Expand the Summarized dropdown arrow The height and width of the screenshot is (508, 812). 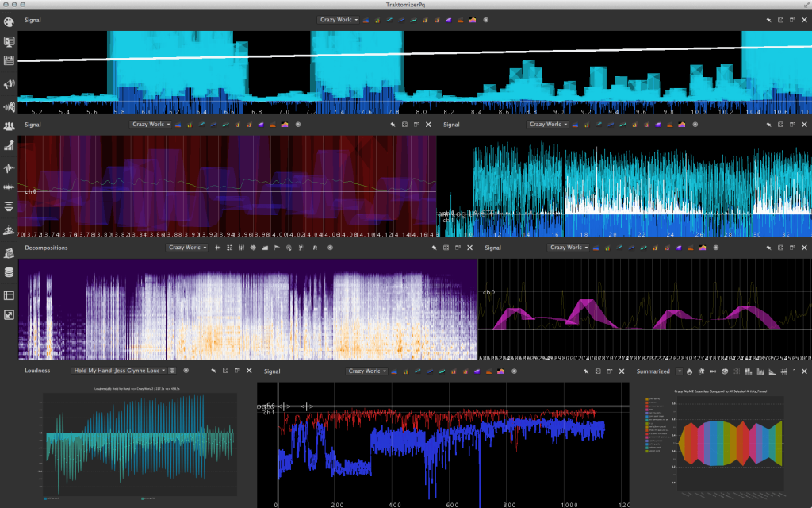[679, 371]
